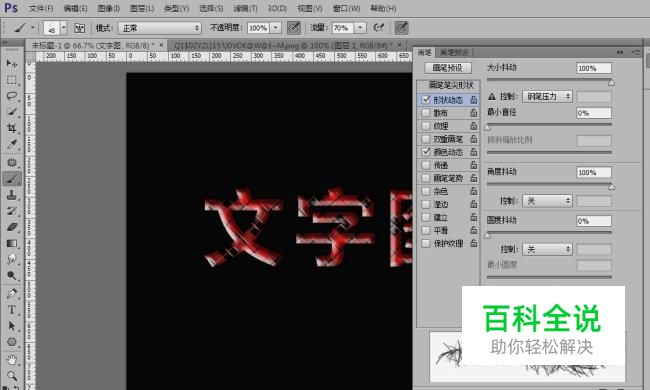Open the 不透明度 slider dropdown arrow
Image resolution: width=650 pixels, height=390 pixels.
click(x=276, y=28)
